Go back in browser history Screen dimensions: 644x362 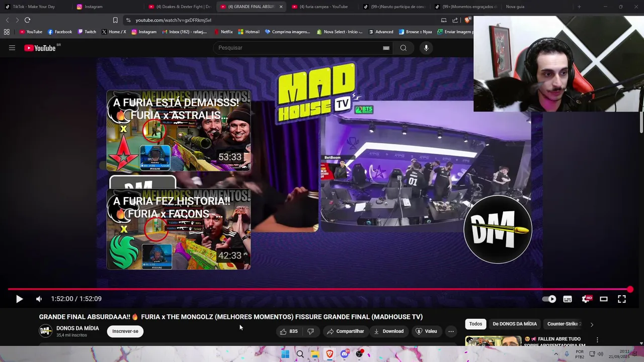point(7,20)
